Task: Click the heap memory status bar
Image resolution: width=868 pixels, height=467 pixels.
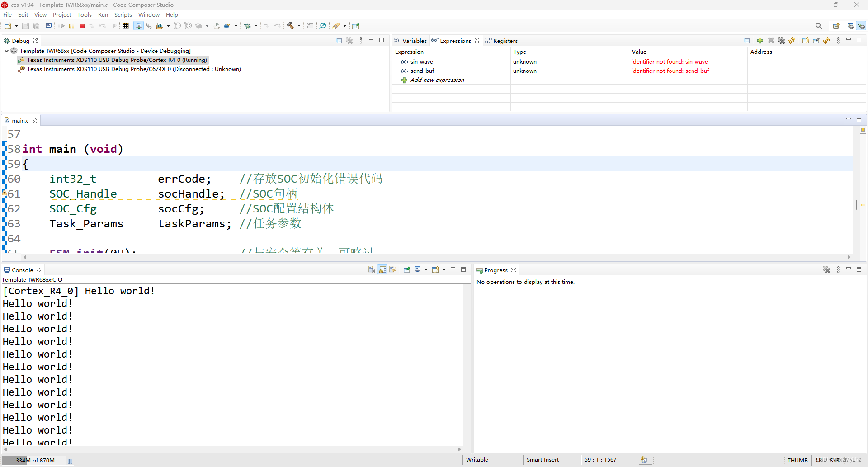Action: [34, 461]
